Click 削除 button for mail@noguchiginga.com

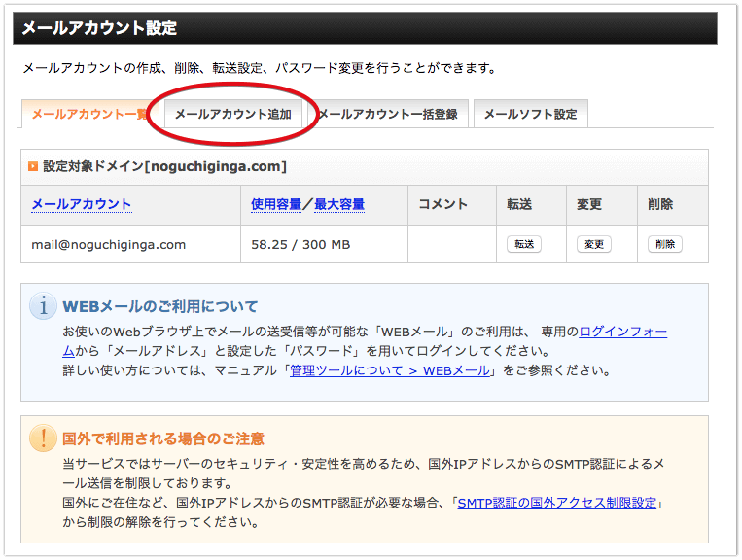665,244
